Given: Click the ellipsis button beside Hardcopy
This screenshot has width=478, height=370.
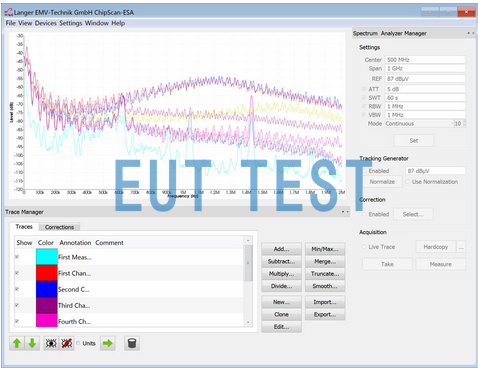Looking at the screenshot, I should point(461,247).
